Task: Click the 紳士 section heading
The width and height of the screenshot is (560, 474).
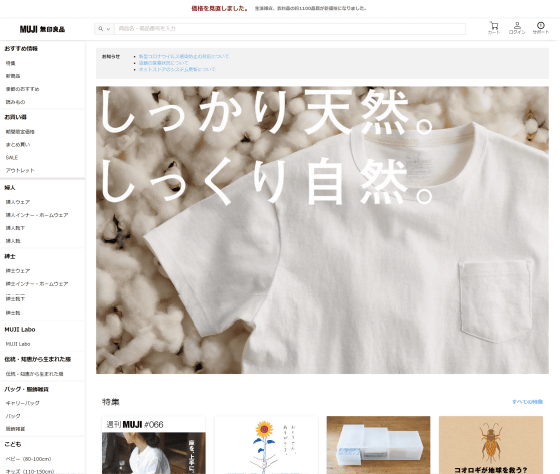Action: tap(10, 256)
